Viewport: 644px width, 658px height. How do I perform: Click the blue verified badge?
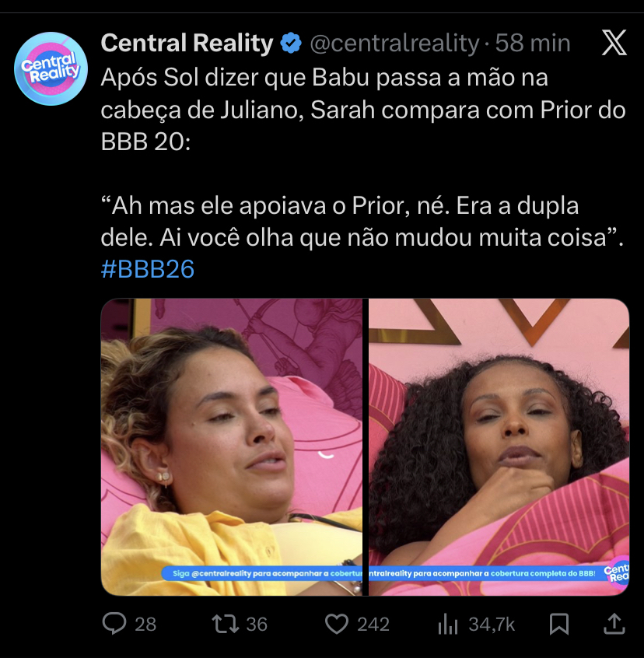click(x=291, y=44)
